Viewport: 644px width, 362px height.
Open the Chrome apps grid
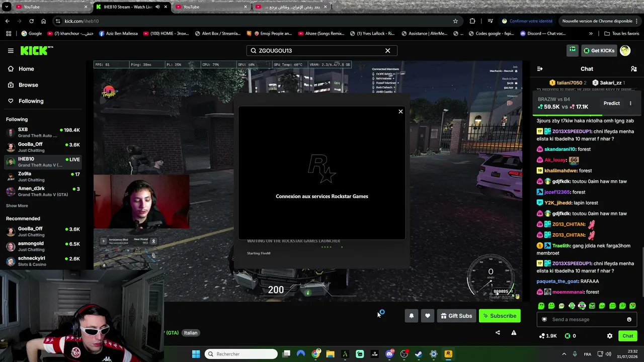9,34
